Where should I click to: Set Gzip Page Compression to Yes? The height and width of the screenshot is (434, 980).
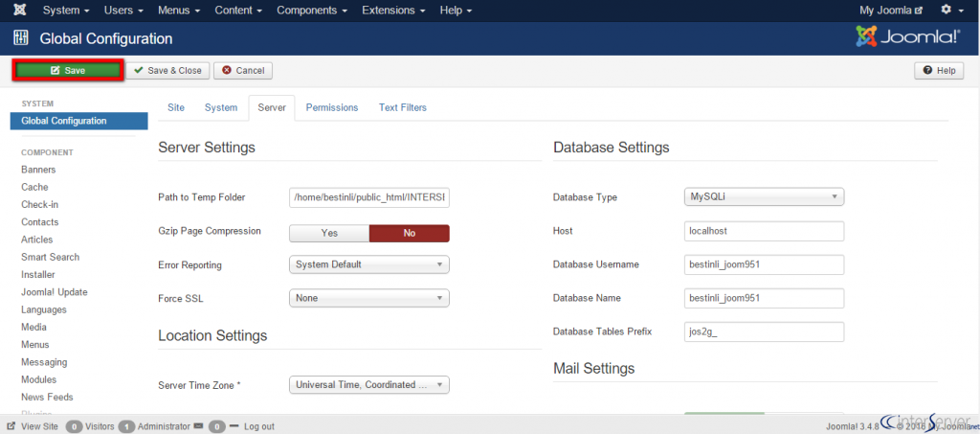[329, 233]
